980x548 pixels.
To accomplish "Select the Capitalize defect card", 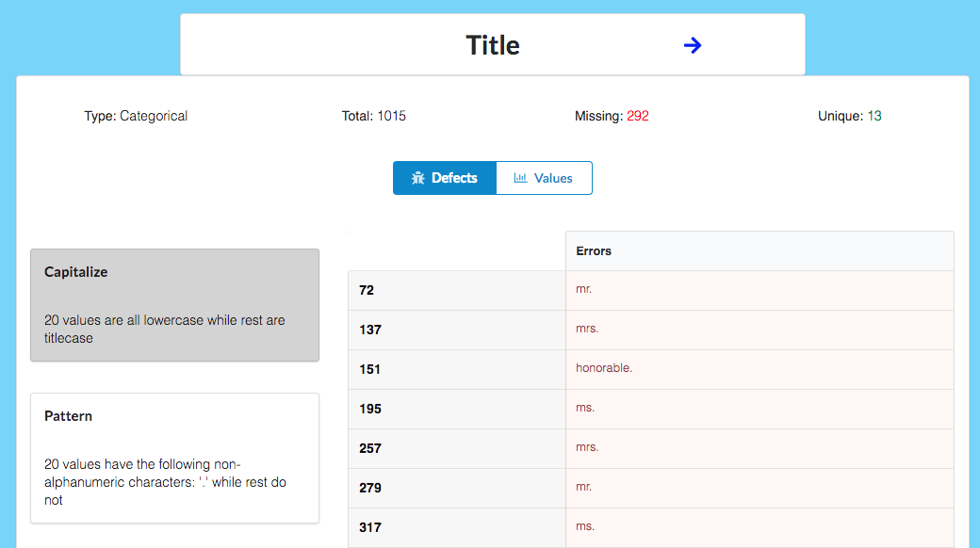I will point(175,305).
